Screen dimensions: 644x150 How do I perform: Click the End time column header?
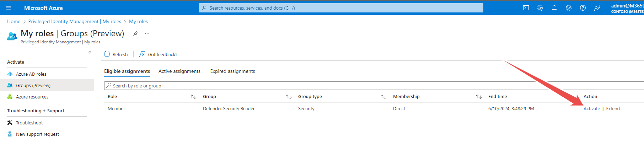coord(498,97)
